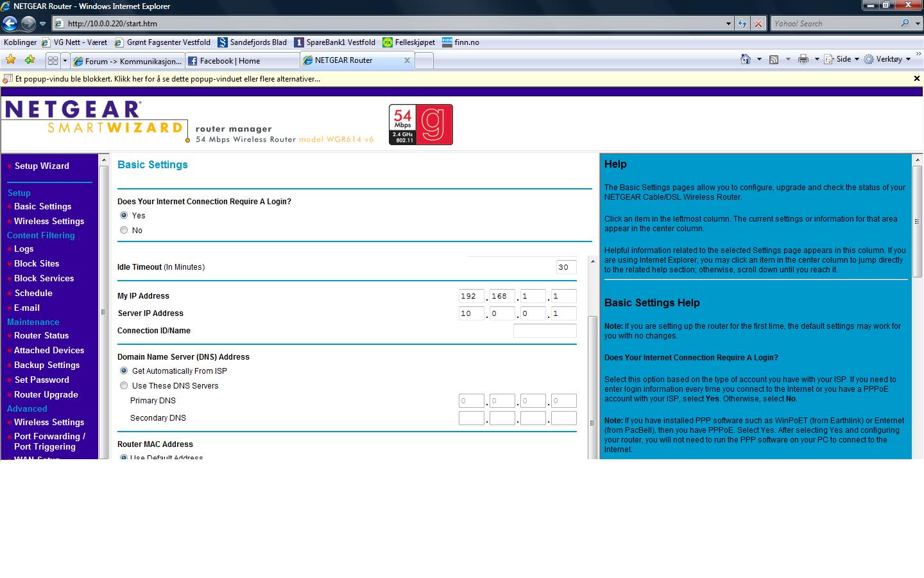This screenshot has width=924, height=578.
Task: Open the Side page menu
Action: point(842,59)
